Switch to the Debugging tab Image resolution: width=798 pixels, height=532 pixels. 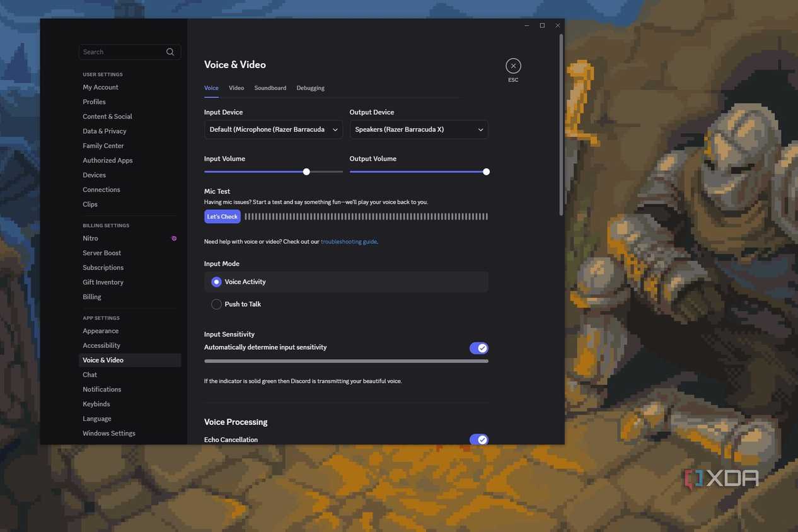311,88
